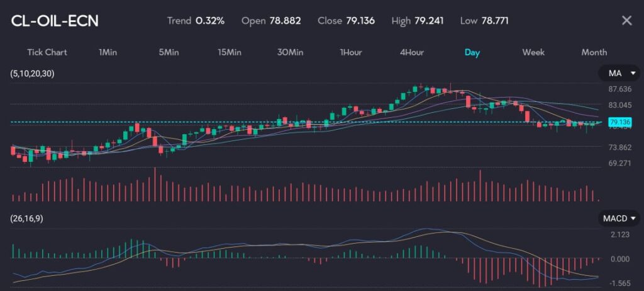
Task: Switch chart to 15Min interval
Action: [230, 52]
